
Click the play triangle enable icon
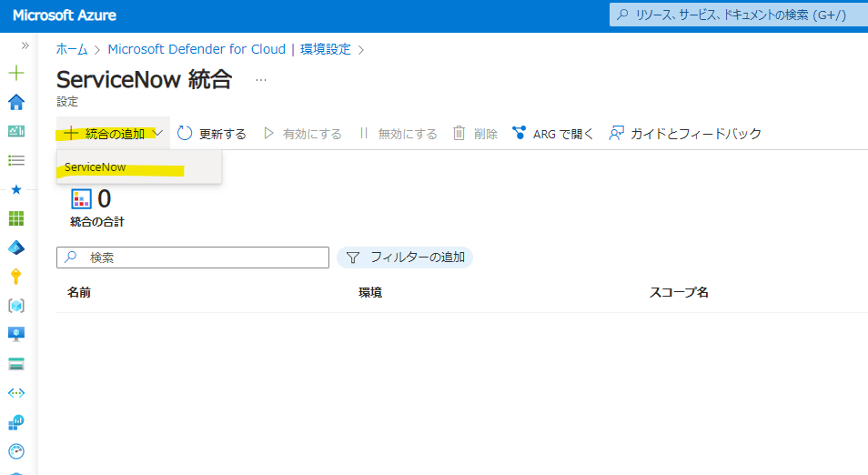click(x=268, y=134)
